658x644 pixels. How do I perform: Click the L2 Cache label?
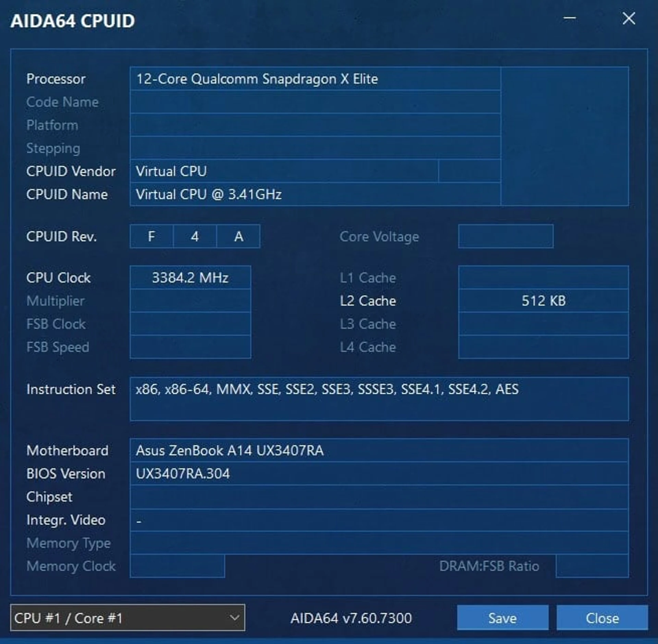pyautogui.click(x=368, y=301)
